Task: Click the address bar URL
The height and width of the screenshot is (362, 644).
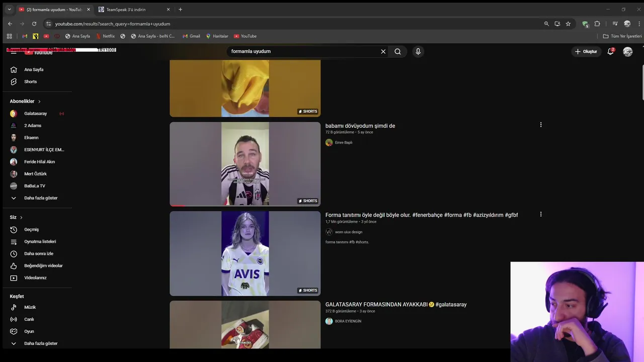Action: coord(113,24)
